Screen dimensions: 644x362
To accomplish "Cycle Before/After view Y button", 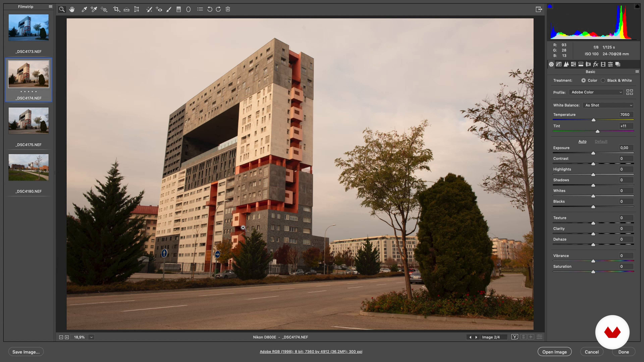I will pos(515,337).
